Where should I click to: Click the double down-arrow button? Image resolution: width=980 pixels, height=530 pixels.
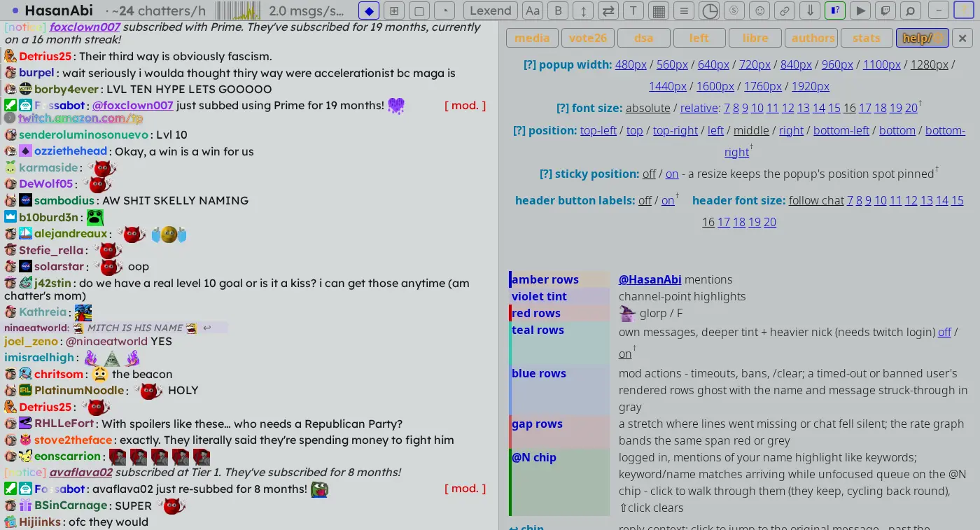coord(810,11)
